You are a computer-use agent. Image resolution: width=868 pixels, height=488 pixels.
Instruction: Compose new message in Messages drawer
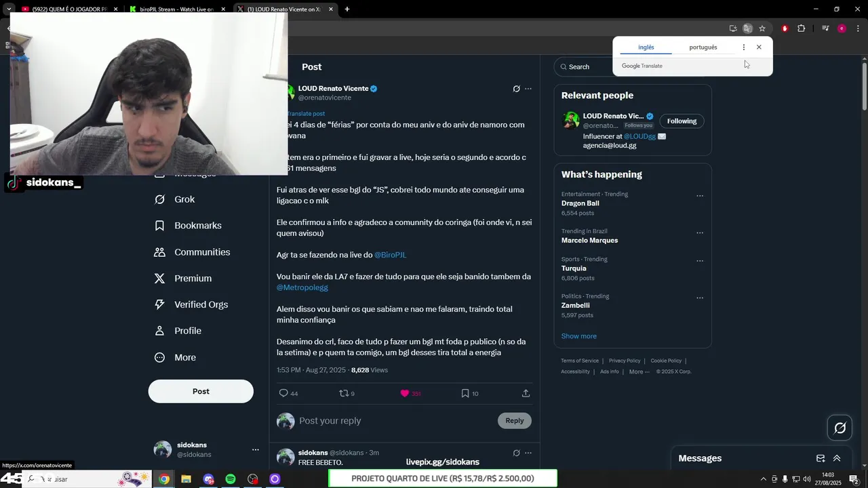click(x=821, y=458)
